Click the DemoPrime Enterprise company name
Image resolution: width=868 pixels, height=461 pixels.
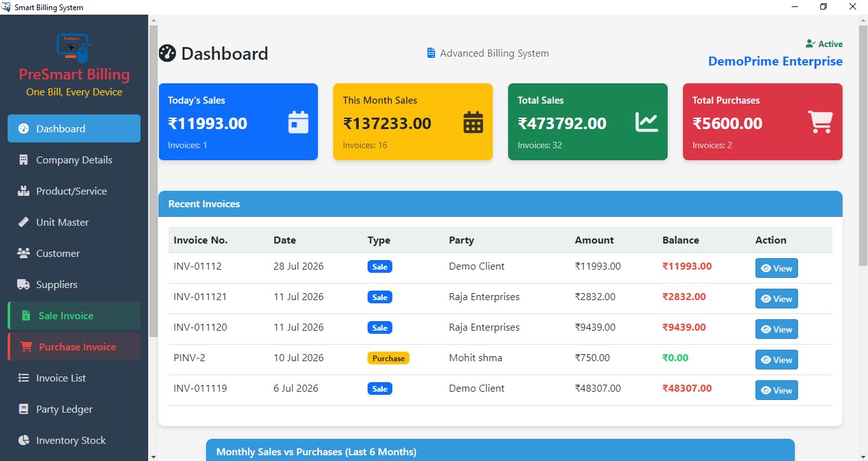(x=775, y=61)
